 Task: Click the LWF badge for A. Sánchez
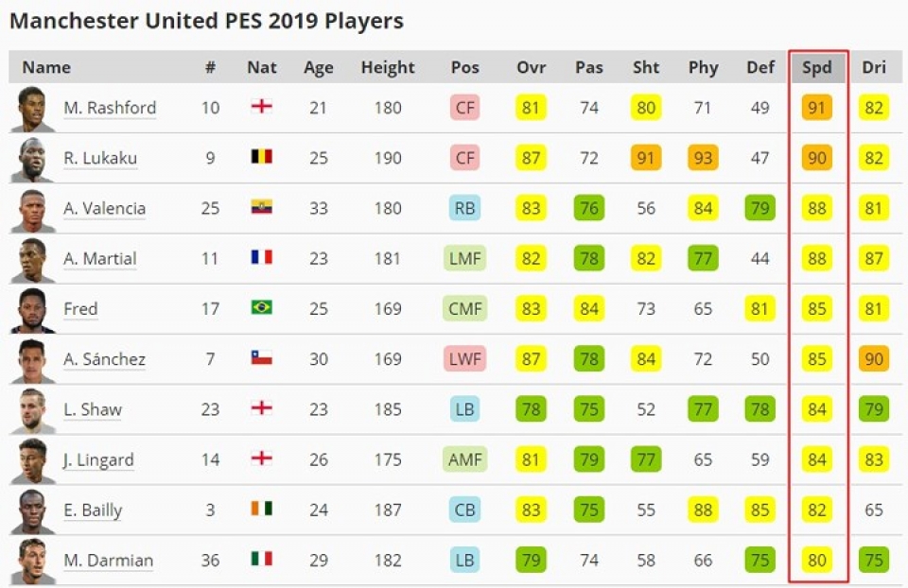[x=464, y=359]
